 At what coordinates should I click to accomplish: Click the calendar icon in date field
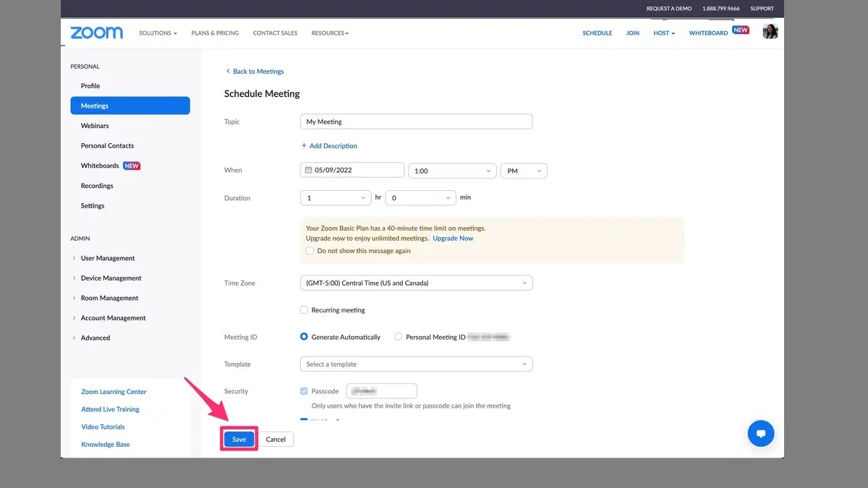pyautogui.click(x=309, y=170)
